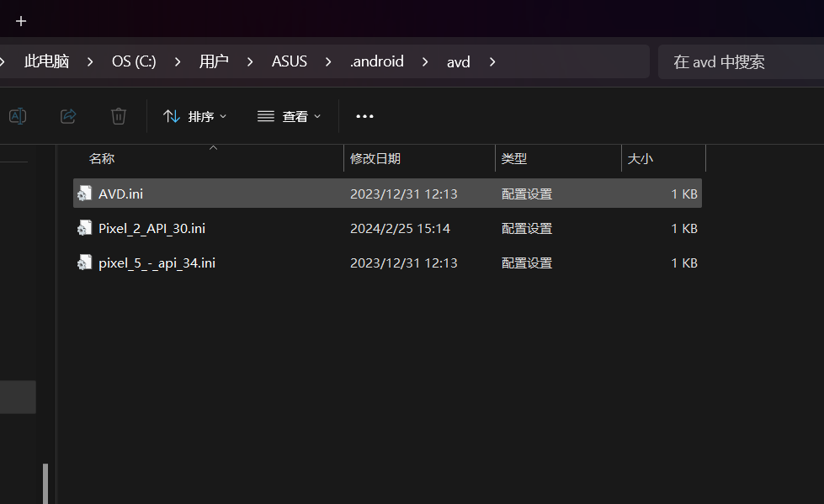Open a new tab with the plus button
824x504 pixels.
click(x=21, y=21)
